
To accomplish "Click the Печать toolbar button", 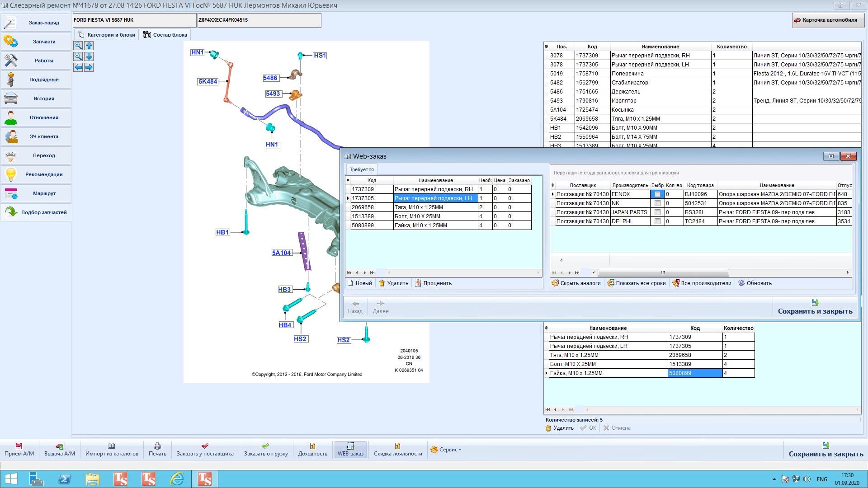I will coord(157,450).
